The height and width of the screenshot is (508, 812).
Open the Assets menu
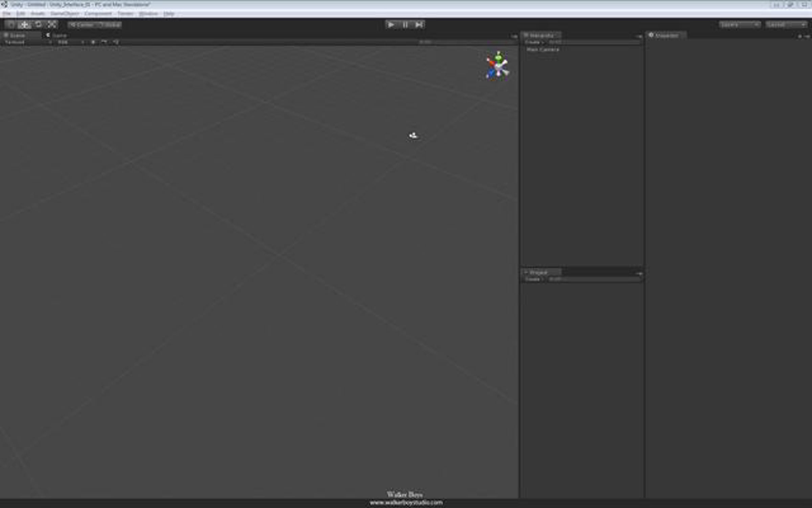[38, 14]
